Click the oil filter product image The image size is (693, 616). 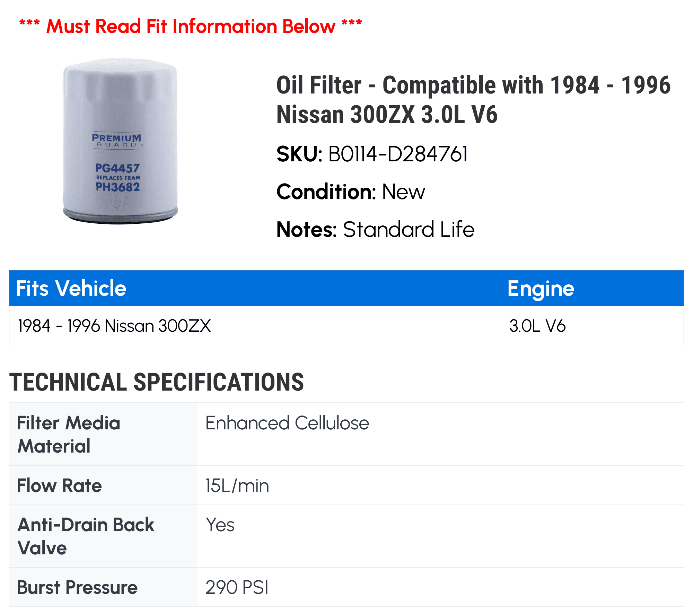[120, 141]
